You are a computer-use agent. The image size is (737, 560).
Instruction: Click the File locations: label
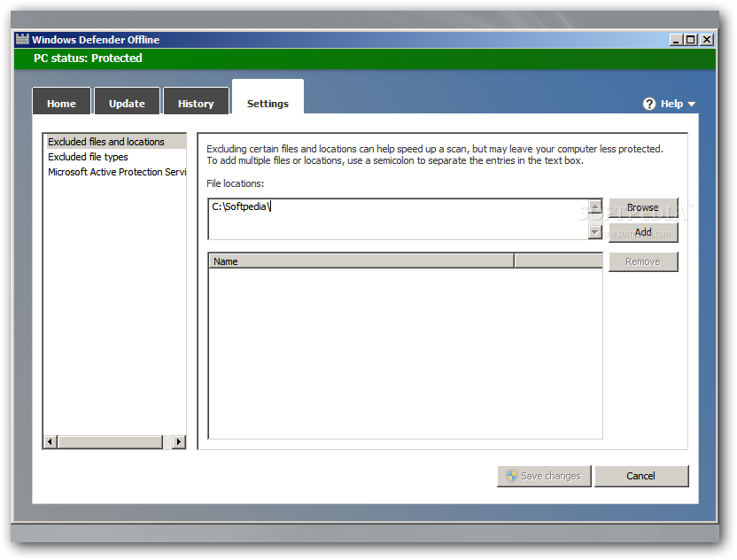[235, 183]
